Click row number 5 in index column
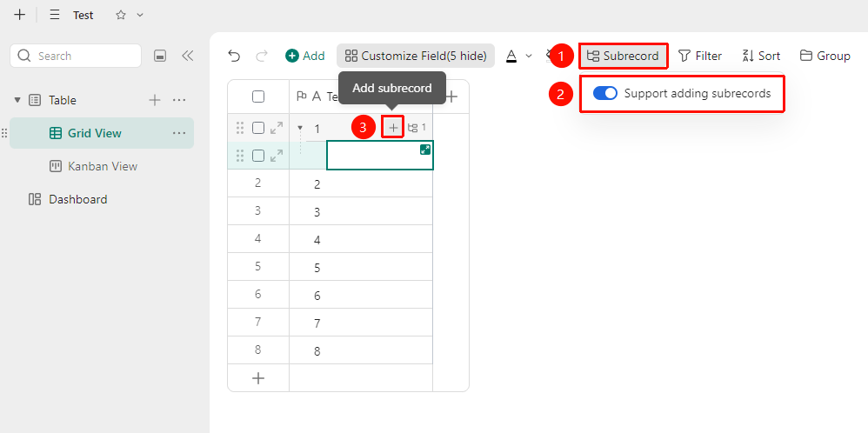868x433 pixels. pos(258,266)
